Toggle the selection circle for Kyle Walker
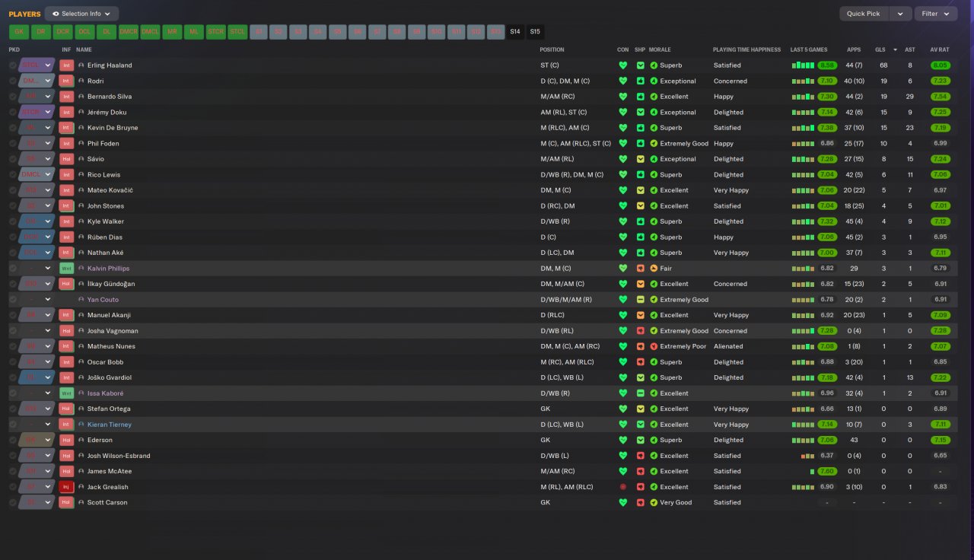This screenshot has height=560, width=974. [x=13, y=221]
